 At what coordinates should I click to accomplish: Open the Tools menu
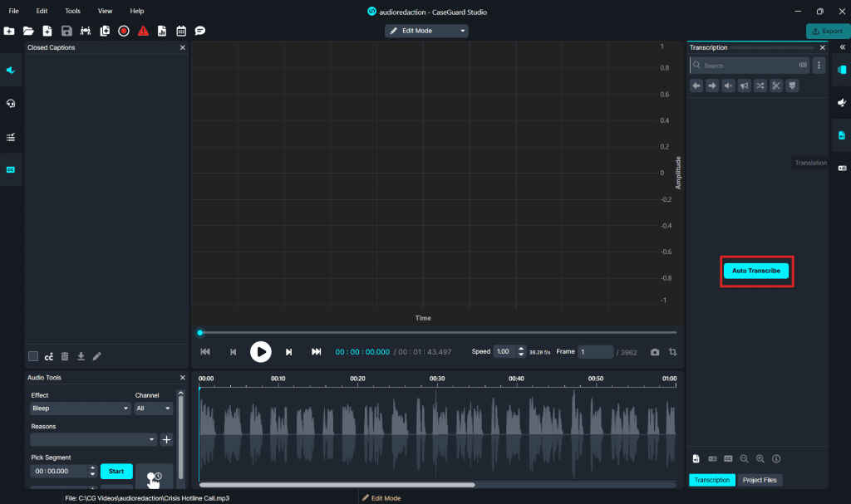coord(72,11)
